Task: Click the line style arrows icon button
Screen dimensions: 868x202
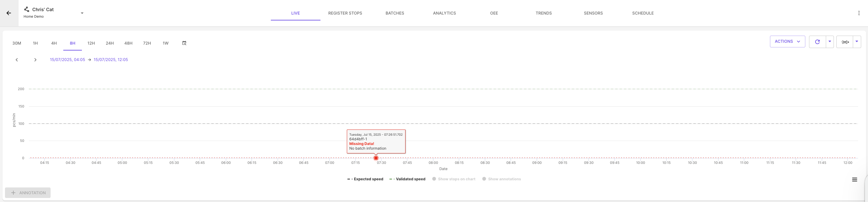Action: click(845, 42)
